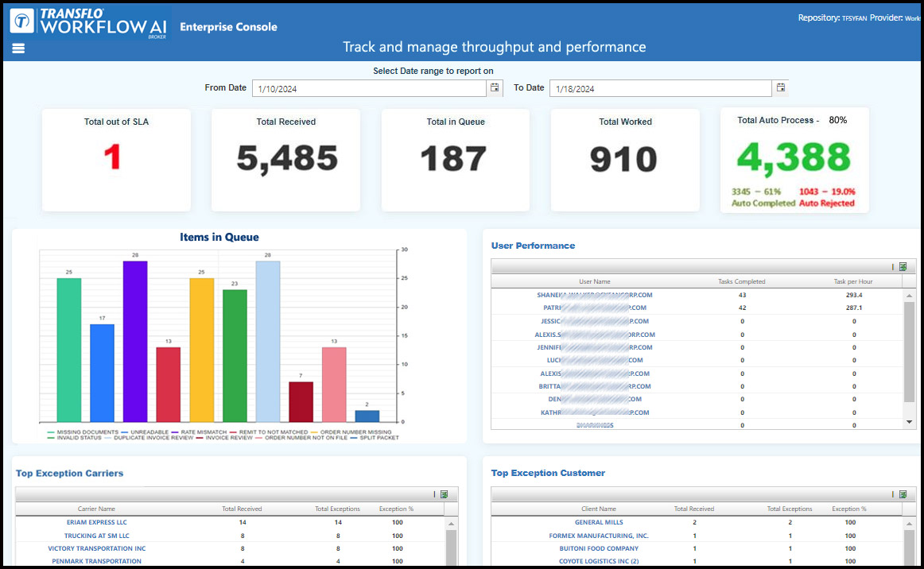The height and width of the screenshot is (569, 924).
Task: Open BUITONI FOOD COMPANY link
Action: [599, 548]
